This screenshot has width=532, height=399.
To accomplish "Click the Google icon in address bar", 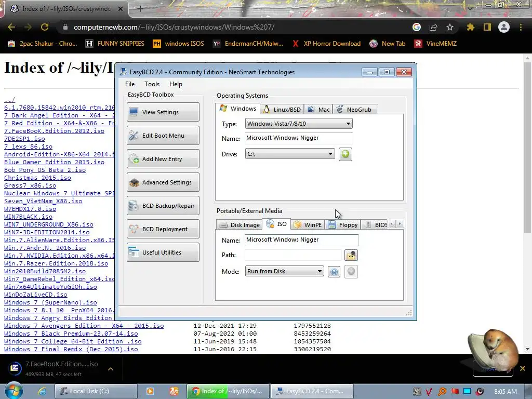I will point(417,27).
